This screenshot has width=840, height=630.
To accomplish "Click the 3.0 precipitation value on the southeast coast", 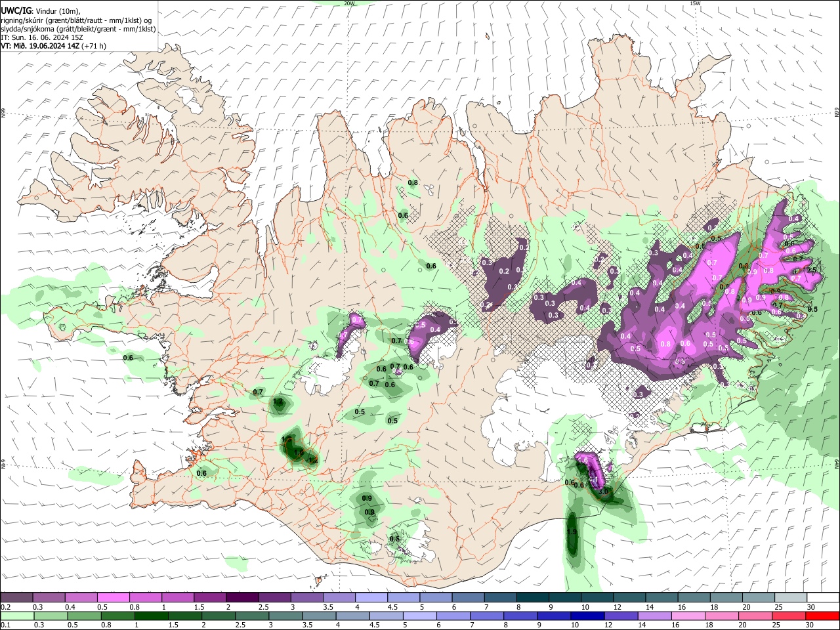I will pos(604,491).
